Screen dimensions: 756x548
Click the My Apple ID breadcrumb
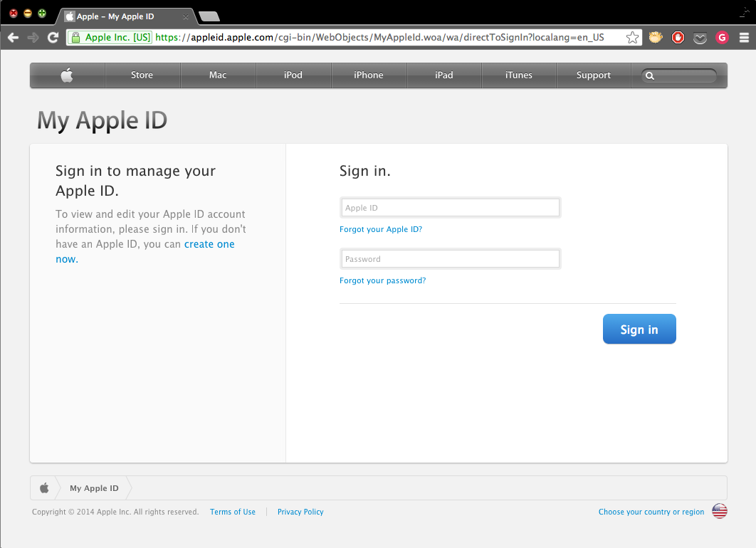[94, 488]
